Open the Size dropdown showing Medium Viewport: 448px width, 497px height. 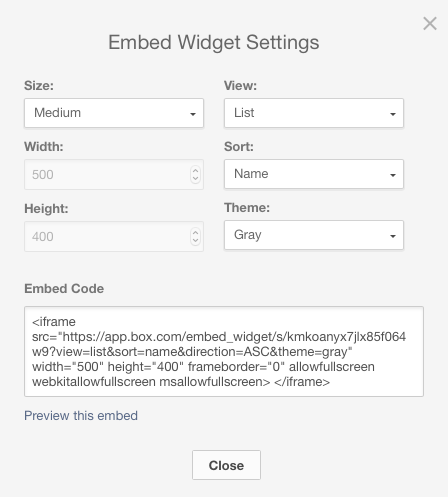coord(114,113)
